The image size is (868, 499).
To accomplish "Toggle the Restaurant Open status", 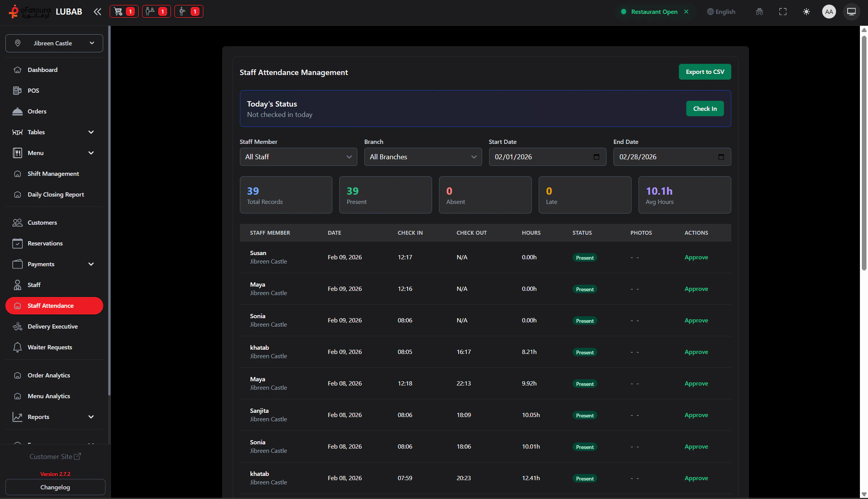I will (654, 12).
